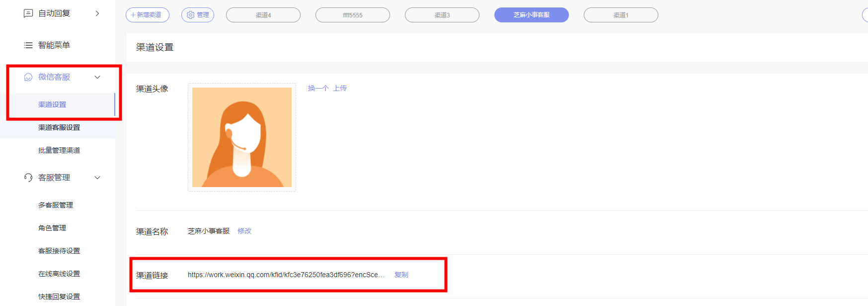Click the 自动回复 message icon
Viewport: 868px width, 306px height.
point(28,13)
